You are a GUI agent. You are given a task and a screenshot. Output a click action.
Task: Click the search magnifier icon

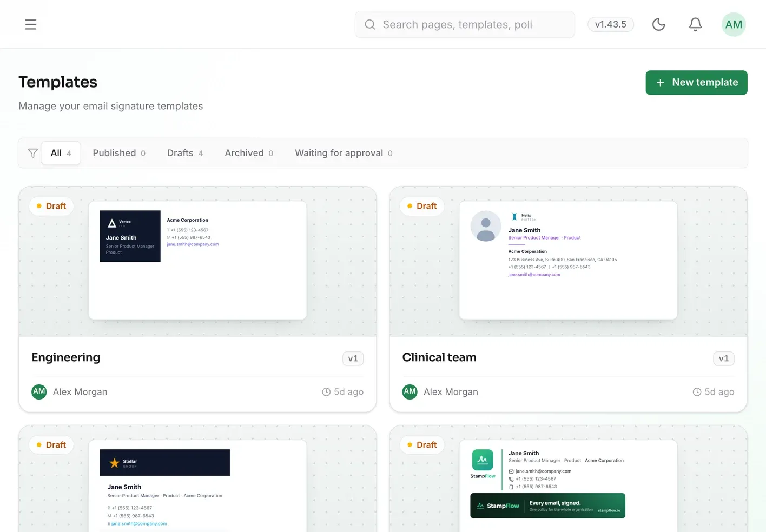click(370, 24)
